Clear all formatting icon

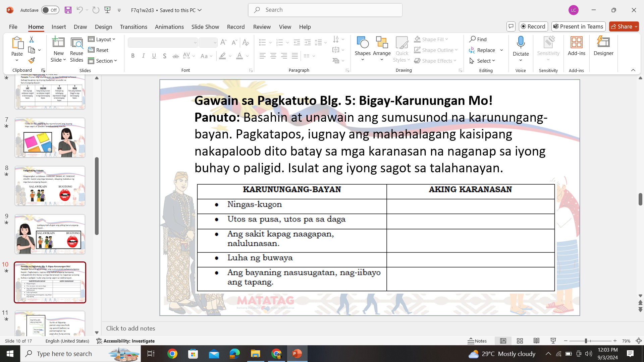tap(246, 42)
